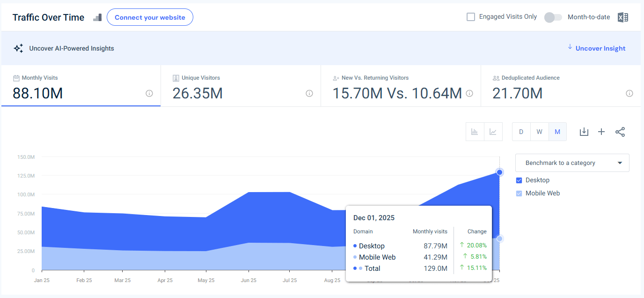The height and width of the screenshot is (298, 644).
Task: Click the AI-Powered Insights sparkle icon
Action: tap(18, 48)
